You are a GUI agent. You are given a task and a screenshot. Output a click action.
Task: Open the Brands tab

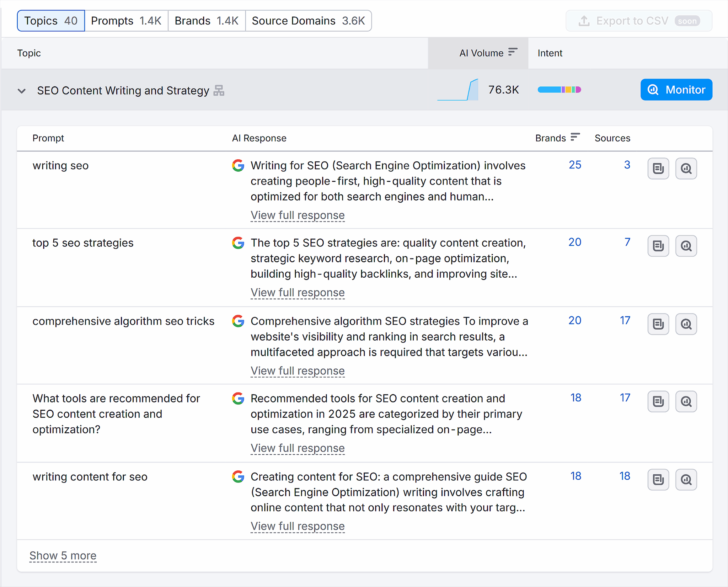pyautogui.click(x=207, y=21)
